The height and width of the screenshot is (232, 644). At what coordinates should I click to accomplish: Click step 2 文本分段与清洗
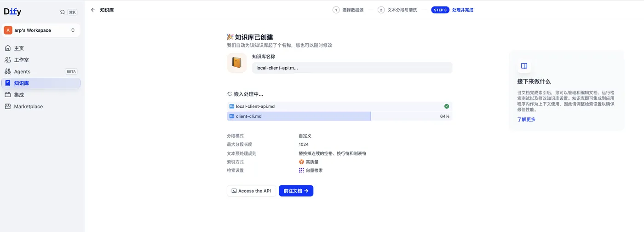pyautogui.click(x=397, y=10)
